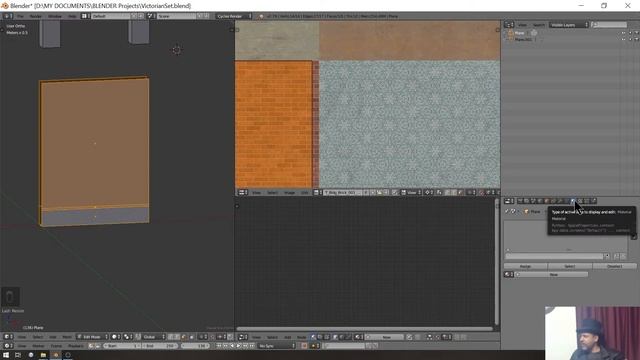Open the Object properties tab icon

pyautogui.click(x=546, y=200)
